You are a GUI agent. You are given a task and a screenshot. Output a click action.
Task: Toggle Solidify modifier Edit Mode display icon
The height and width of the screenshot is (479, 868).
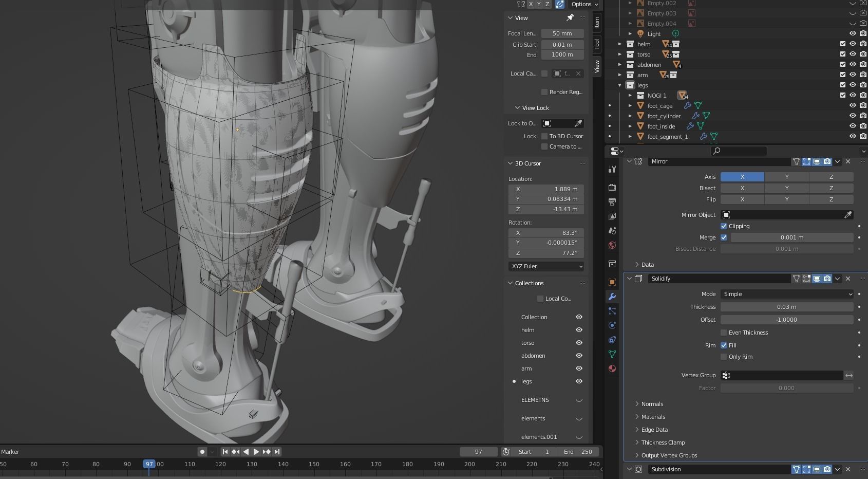click(806, 279)
